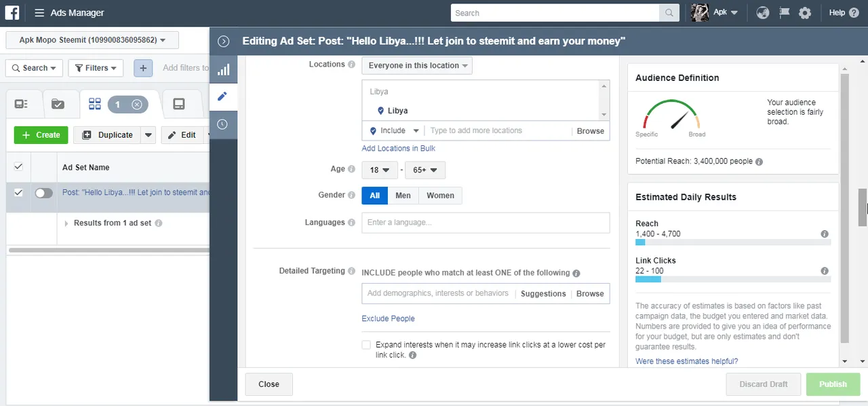Screen dimensions: 868x406
Task: Click info icon next to Gender label
Action: click(x=351, y=196)
